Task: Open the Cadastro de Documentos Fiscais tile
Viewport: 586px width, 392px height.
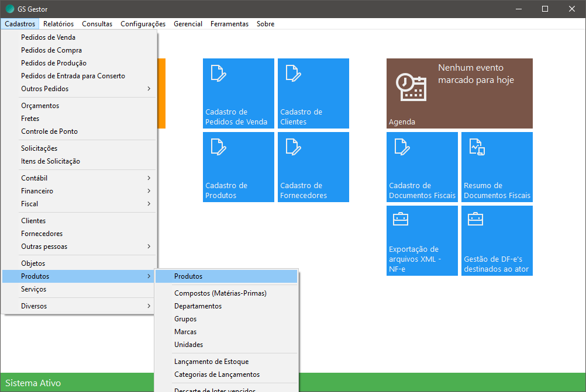Action: coord(422,167)
